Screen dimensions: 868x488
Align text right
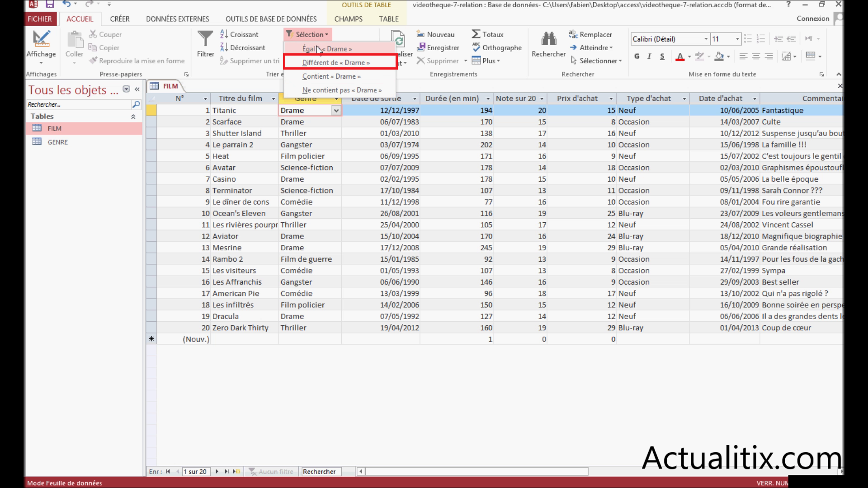click(x=769, y=56)
